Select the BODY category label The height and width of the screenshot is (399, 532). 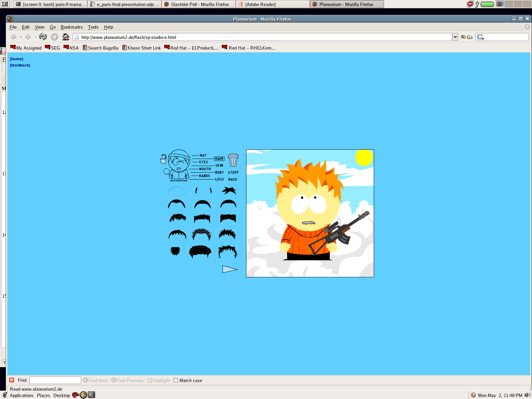point(219,172)
